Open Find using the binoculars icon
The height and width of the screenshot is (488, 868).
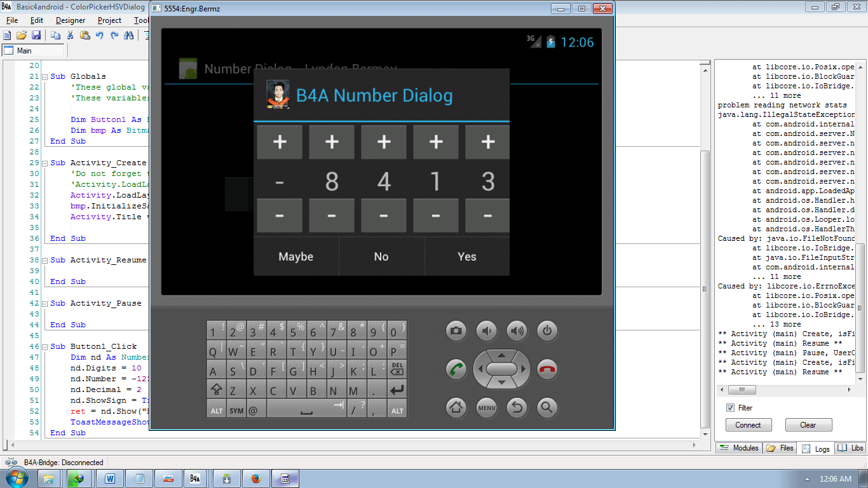[x=130, y=35]
